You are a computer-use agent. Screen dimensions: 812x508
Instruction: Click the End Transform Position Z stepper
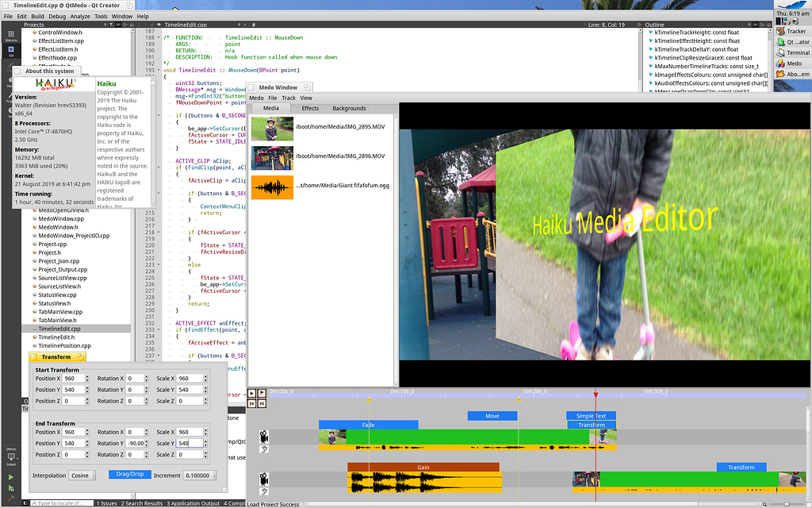[87, 455]
